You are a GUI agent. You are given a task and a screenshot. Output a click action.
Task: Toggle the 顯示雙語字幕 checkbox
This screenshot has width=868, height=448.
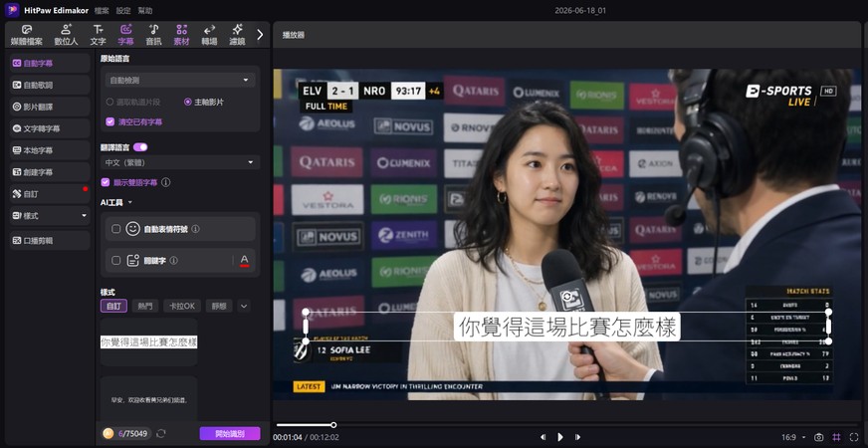tap(106, 182)
